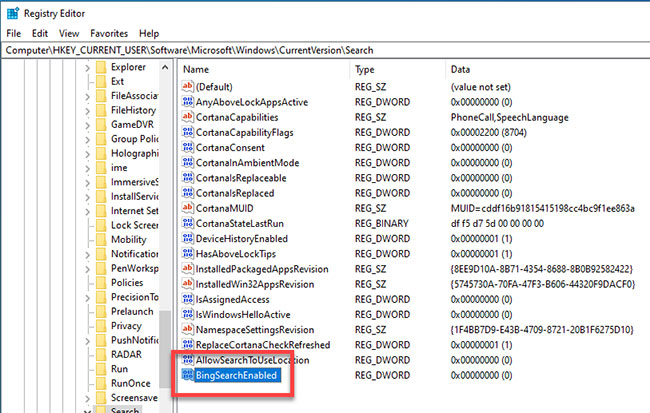This screenshot has width=650, height=413.
Task: Expand the FileHistory key chevron
Action: pos(87,111)
